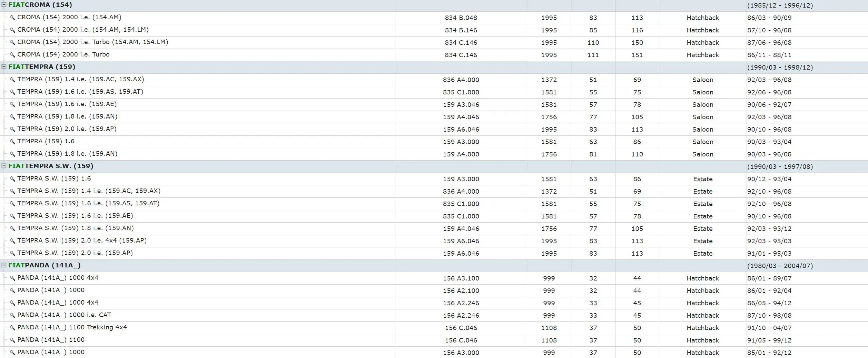Click magnifier icon for TEMPRA 1.4 i.e. (159.AC, 159.AX)
This screenshot has width=868, height=358.
click(12, 80)
